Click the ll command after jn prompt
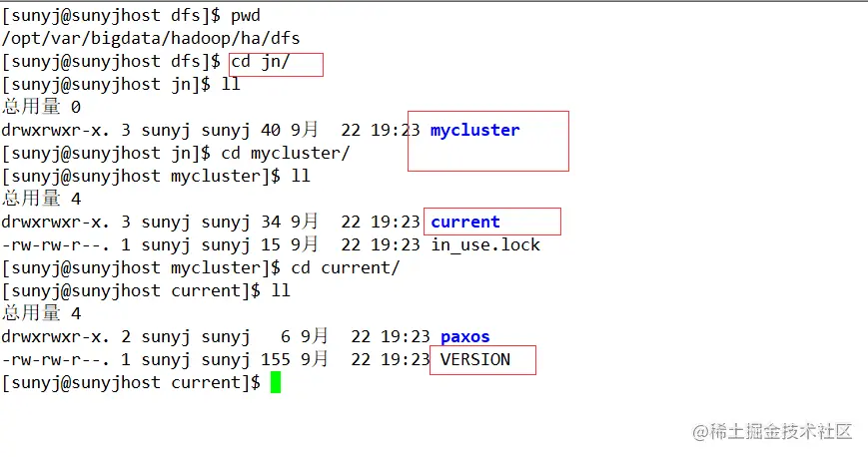The image size is (868, 457). pyautogui.click(x=231, y=84)
